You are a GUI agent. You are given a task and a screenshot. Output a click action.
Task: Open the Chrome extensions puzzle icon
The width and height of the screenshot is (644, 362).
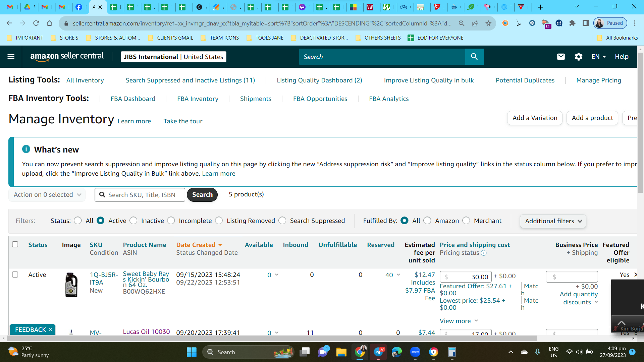pos(572,23)
